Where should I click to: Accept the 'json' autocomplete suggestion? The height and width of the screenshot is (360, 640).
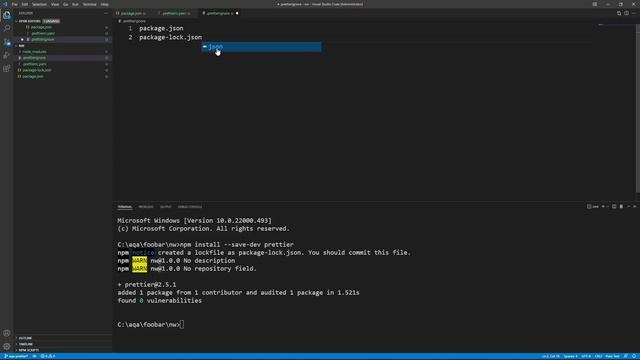[261, 47]
